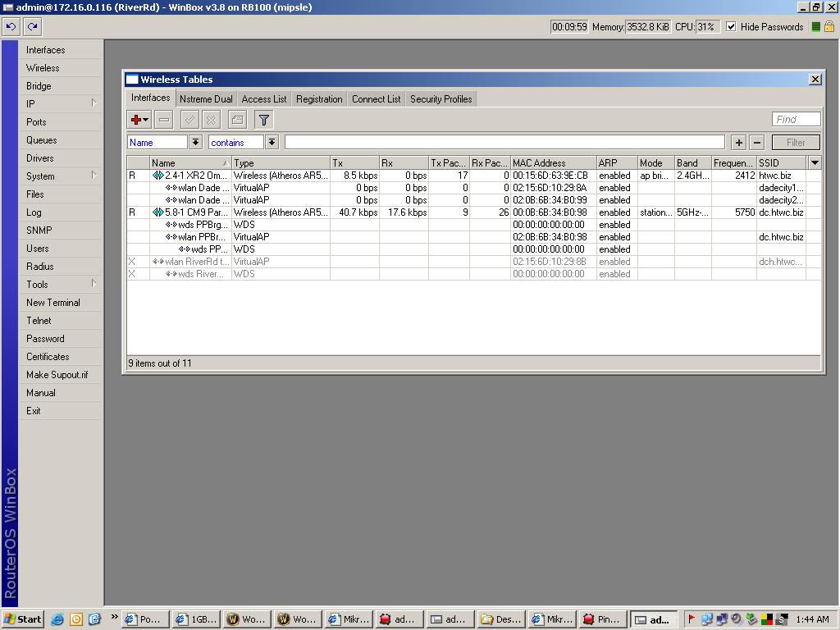Click the 5750 frequency cell
840x630 pixels.
pos(734,212)
